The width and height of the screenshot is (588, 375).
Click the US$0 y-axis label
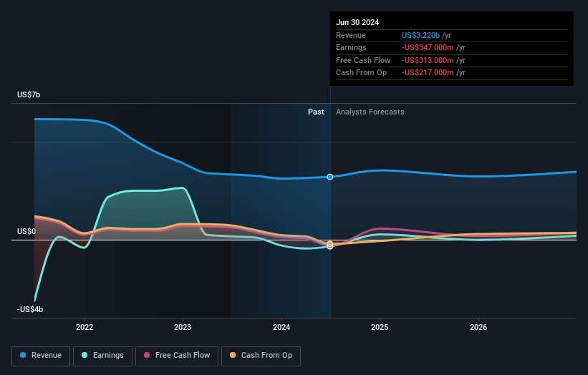click(26, 232)
